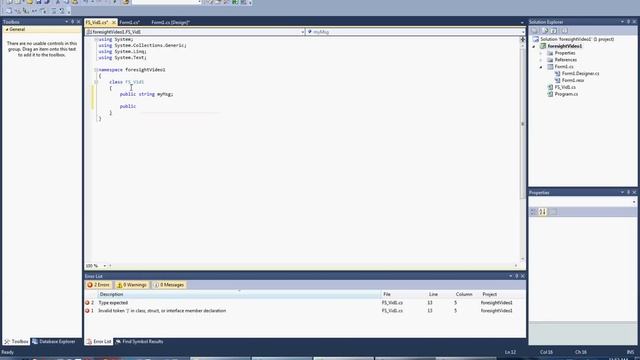Switch to the Database Explorer tab
This screenshot has height=360, width=640.
(x=53, y=342)
